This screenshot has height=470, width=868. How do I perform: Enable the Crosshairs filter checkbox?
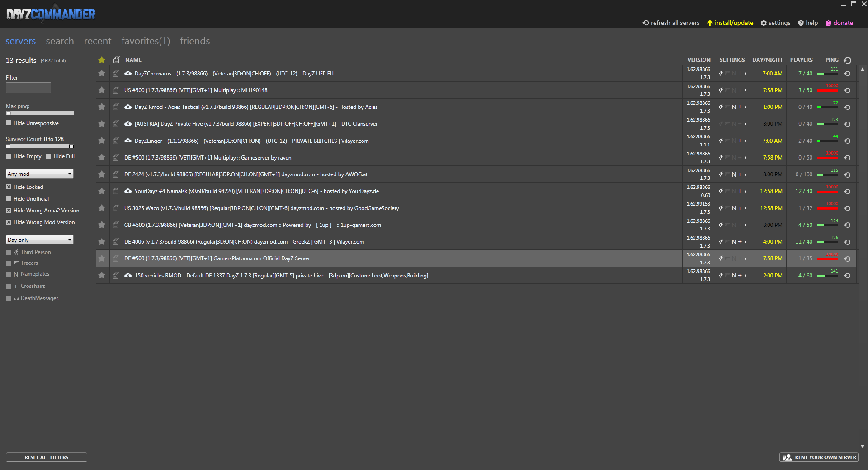[9, 287]
